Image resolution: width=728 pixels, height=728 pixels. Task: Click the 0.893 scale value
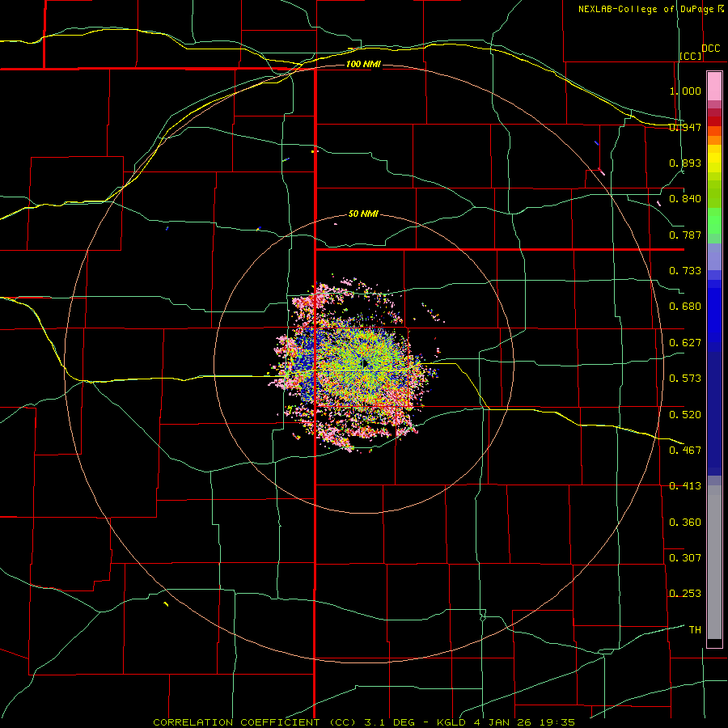[x=685, y=163]
